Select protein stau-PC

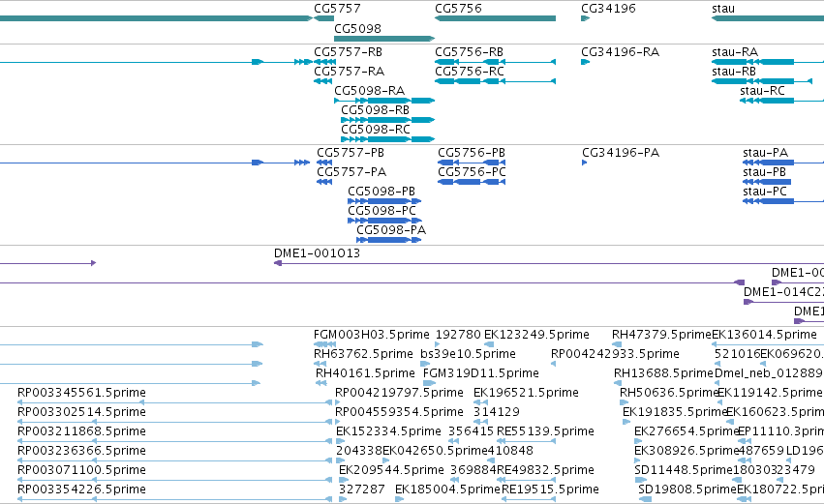pyautogui.click(x=765, y=192)
